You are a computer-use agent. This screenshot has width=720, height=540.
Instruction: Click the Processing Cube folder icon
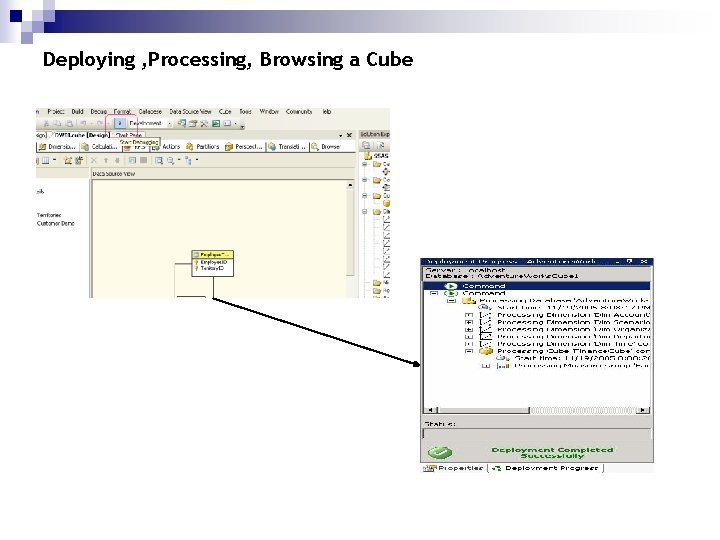pos(486,351)
